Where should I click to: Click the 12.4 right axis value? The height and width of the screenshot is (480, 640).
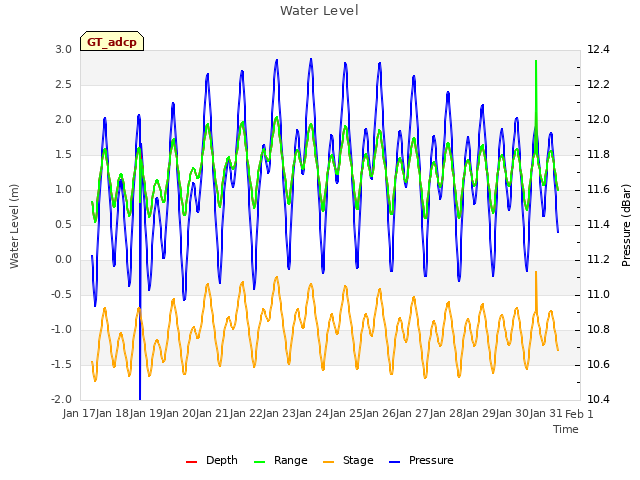[598, 49]
